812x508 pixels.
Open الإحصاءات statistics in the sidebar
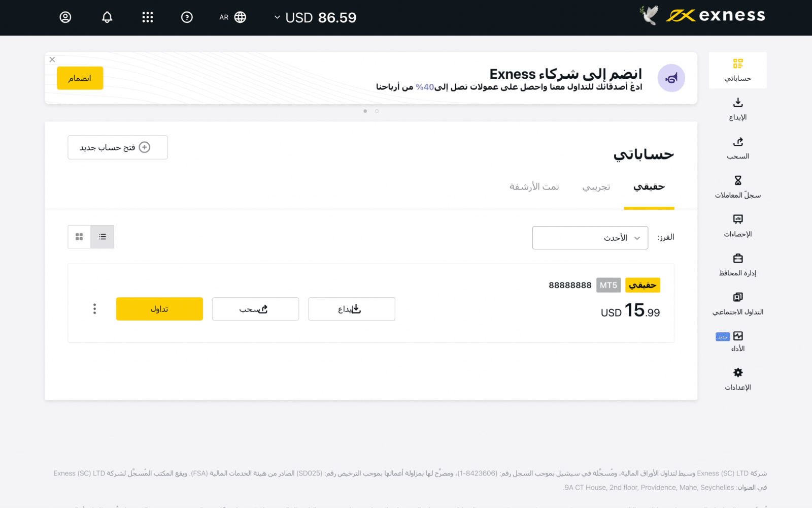coord(737,226)
